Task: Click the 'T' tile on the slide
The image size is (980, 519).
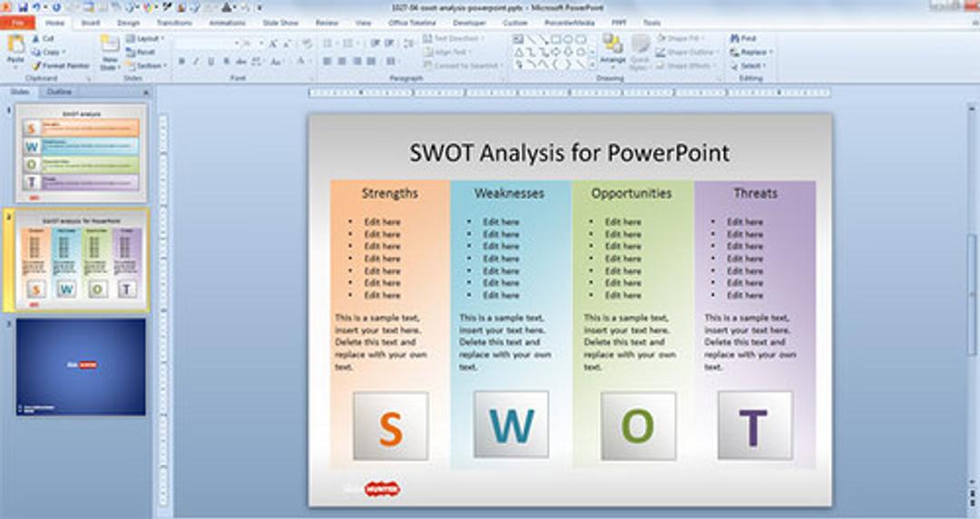Action: click(754, 426)
